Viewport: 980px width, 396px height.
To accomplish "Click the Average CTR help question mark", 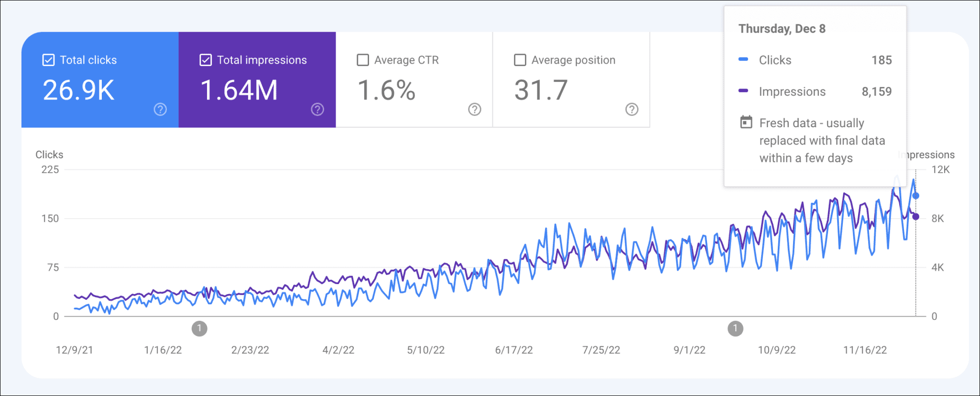I will tap(474, 110).
